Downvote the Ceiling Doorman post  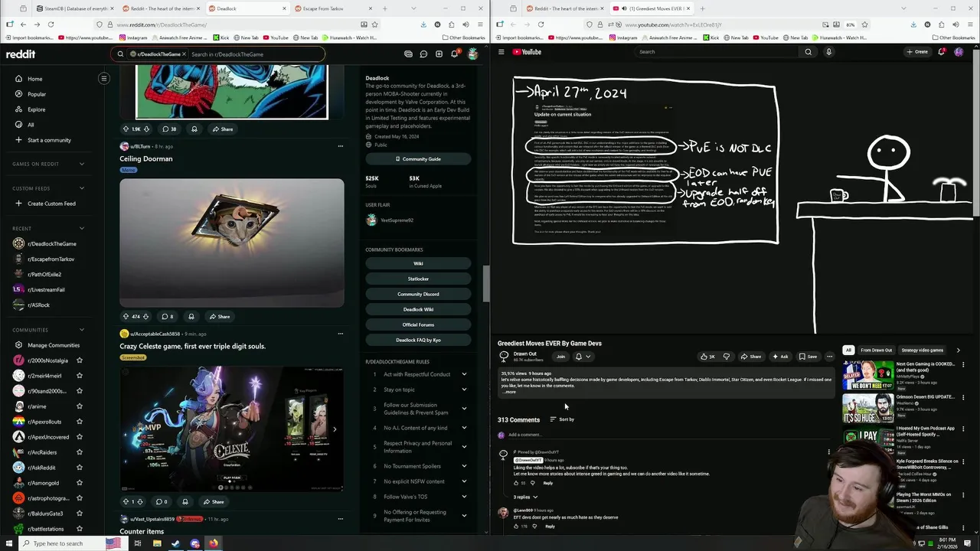click(x=146, y=316)
